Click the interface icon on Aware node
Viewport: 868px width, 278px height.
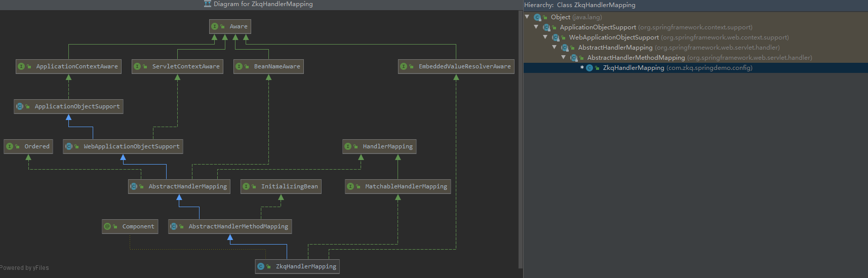click(215, 26)
